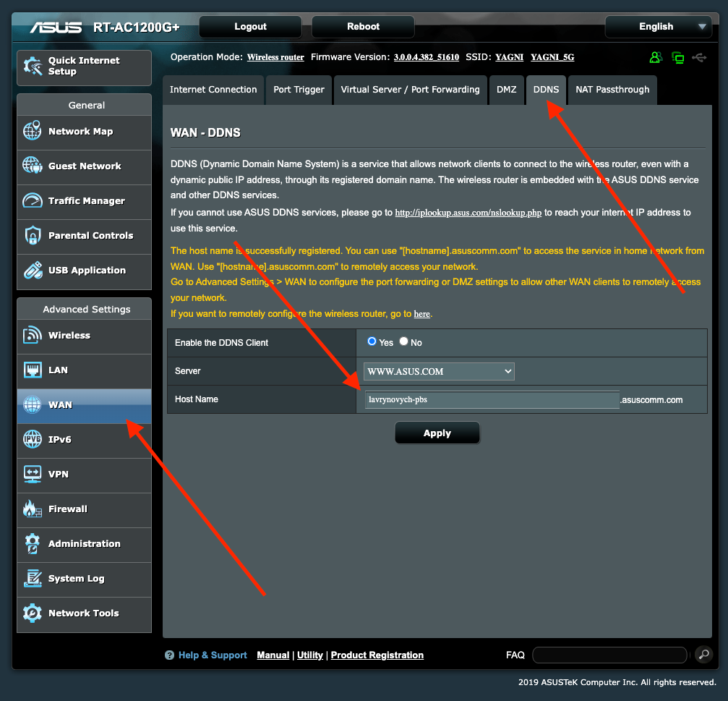
Task: Click the Guest Network globe icon
Action: click(x=33, y=166)
